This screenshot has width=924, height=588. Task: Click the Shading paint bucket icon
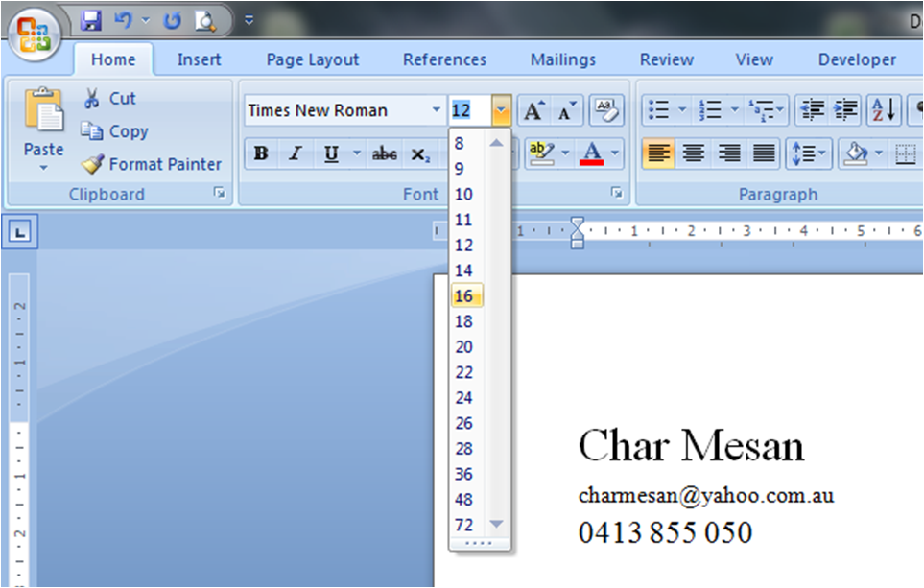pyautogui.click(x=855, y=153)
